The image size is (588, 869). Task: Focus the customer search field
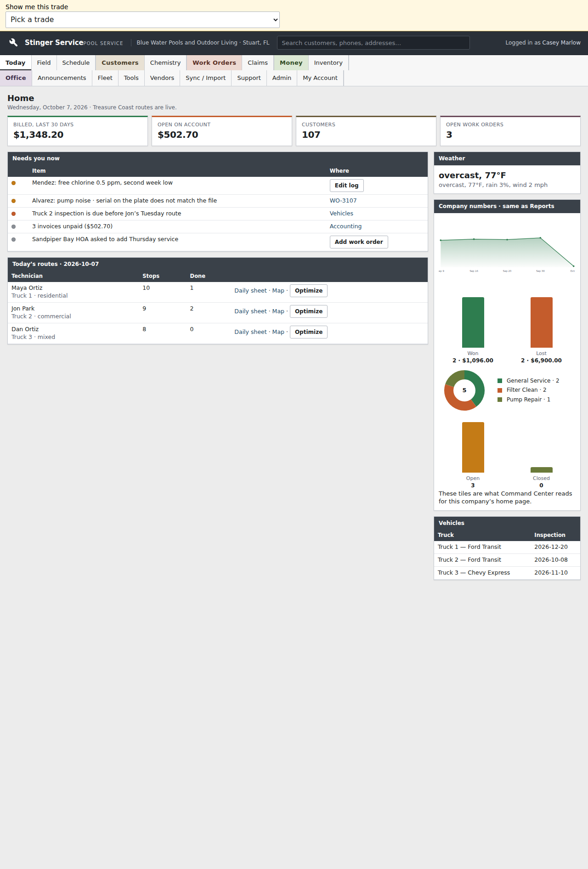[x=373, y=43]
